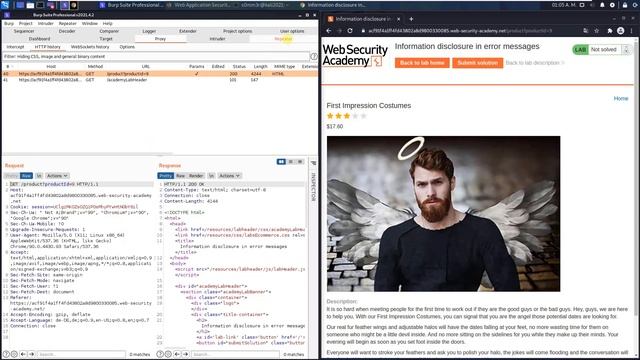Open the browser extensions puzzle icon
The image size is (640, 360).
pyautogui.click(x=610, y=31)
